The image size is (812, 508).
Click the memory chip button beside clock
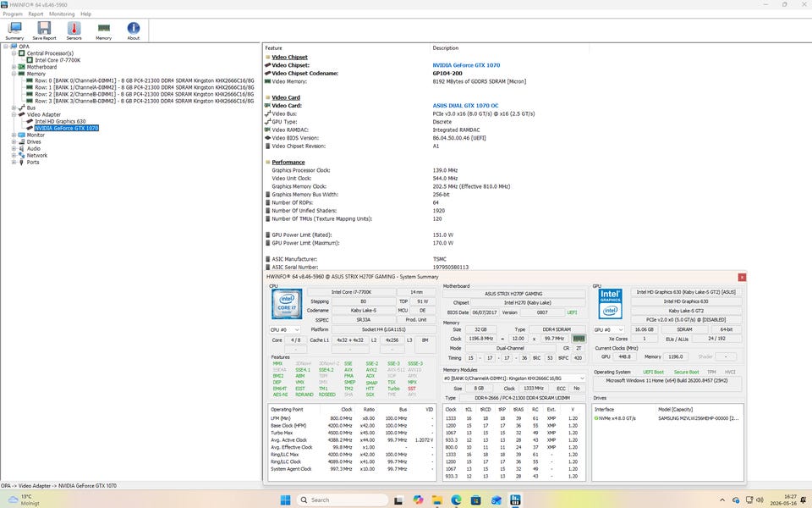(579, 339)
